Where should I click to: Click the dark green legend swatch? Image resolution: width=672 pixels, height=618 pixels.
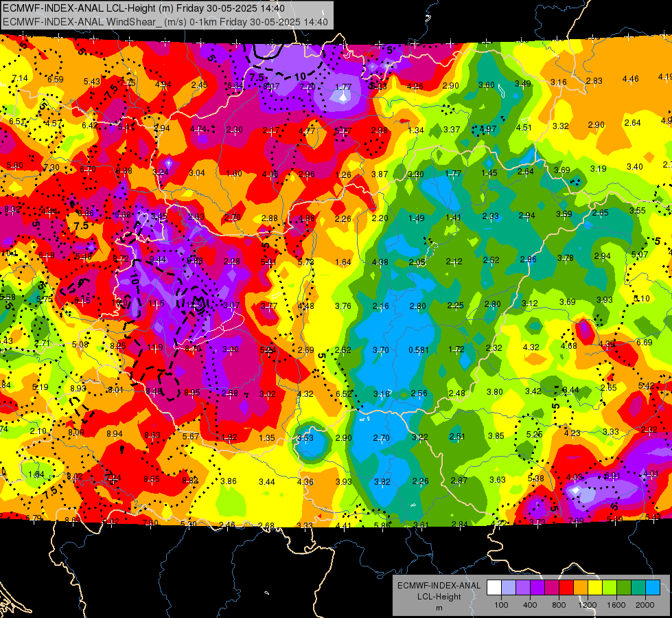pos(624,587)
